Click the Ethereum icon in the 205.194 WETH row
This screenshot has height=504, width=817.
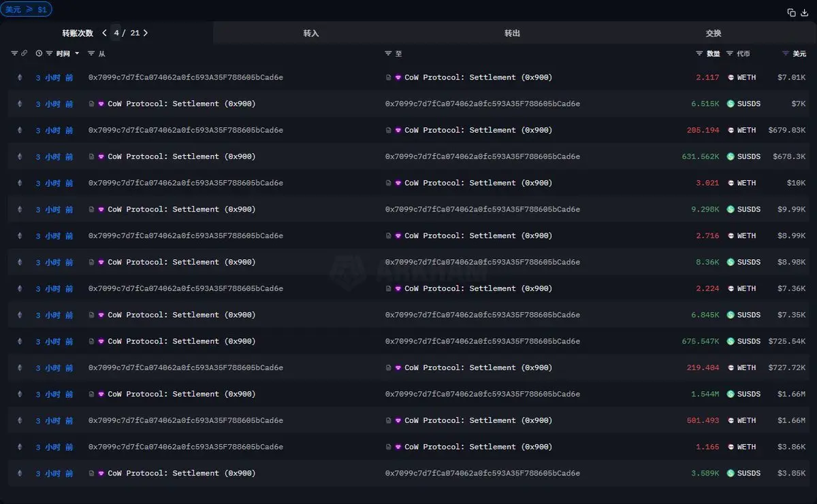coord(19,130)
